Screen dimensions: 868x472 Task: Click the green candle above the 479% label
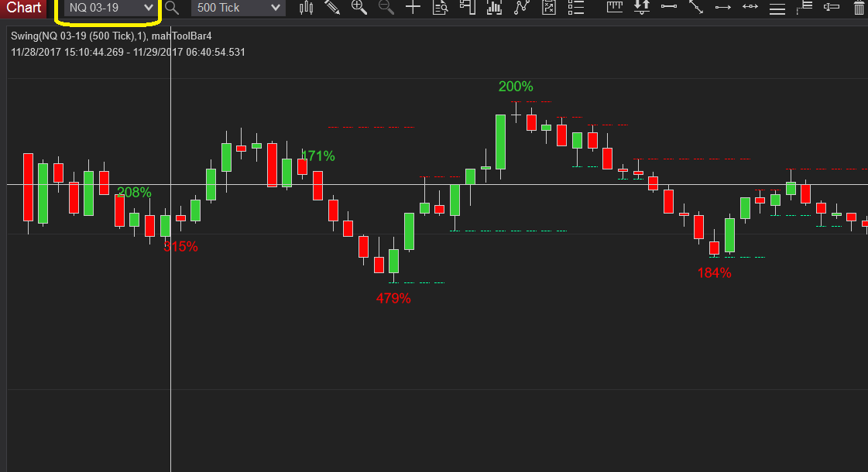click(x=393, y=261)
